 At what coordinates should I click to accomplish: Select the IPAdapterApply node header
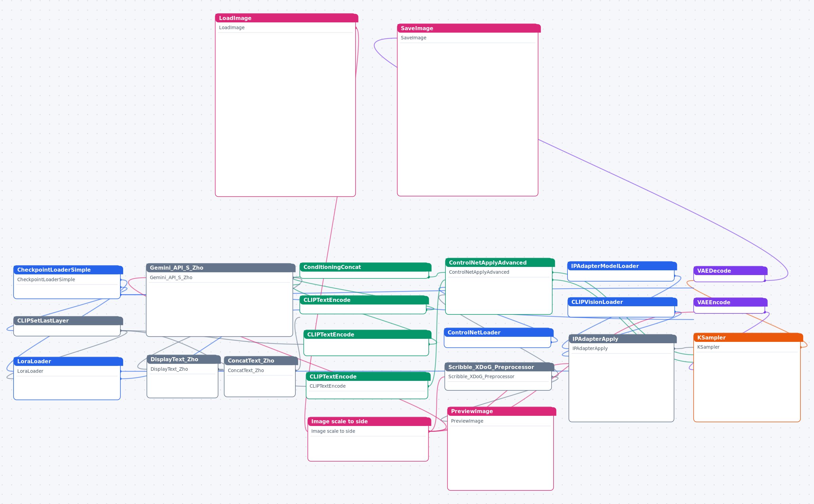623,339
